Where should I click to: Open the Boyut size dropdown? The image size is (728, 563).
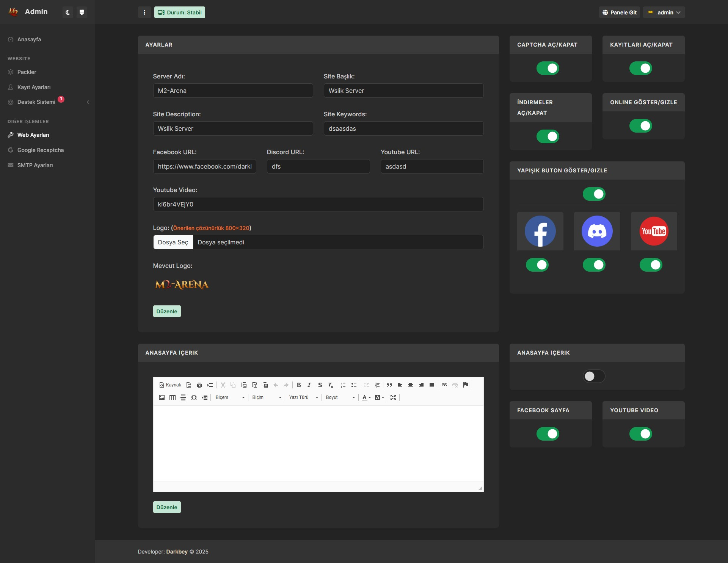tap(340, 397)
